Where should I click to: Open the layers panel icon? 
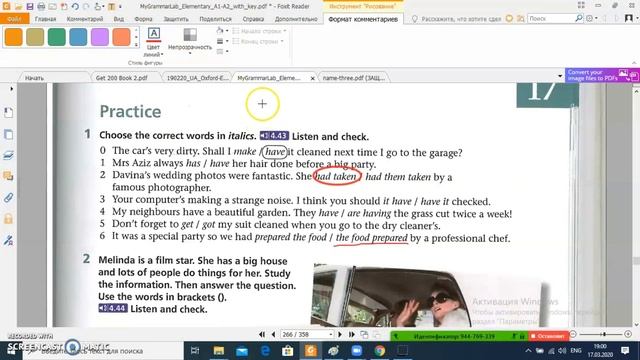tap(8, 155)
